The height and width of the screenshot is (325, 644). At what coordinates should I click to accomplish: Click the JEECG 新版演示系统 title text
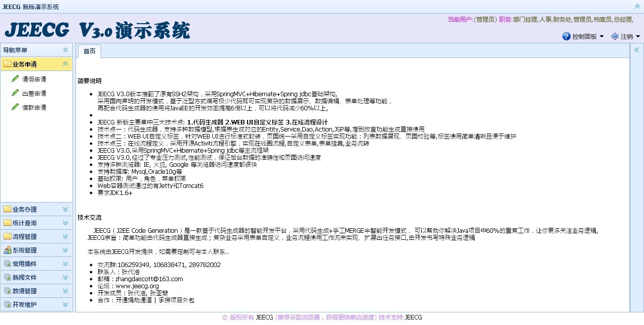[x=30, y=7]
